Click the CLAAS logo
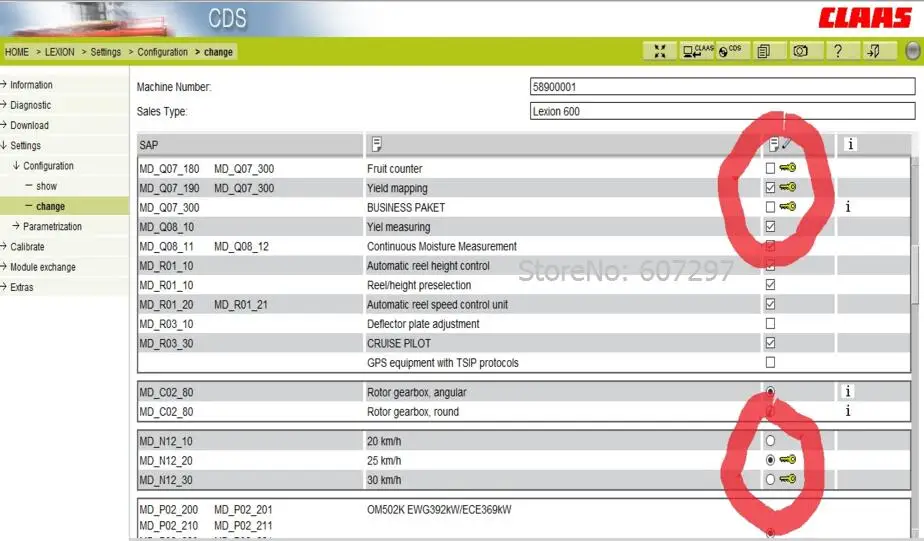The image size is (924, 541). 864,18
